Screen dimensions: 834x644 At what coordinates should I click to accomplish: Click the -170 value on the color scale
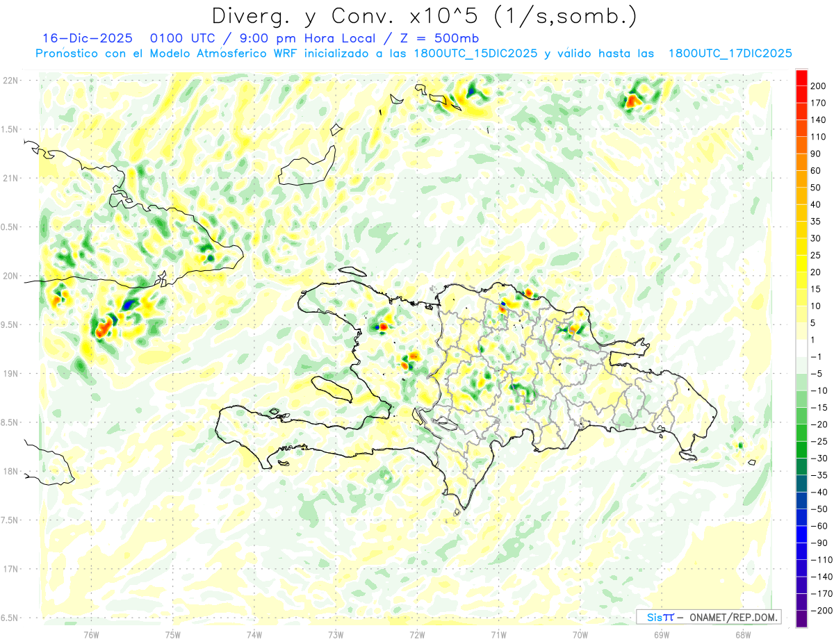pos(821,593)
